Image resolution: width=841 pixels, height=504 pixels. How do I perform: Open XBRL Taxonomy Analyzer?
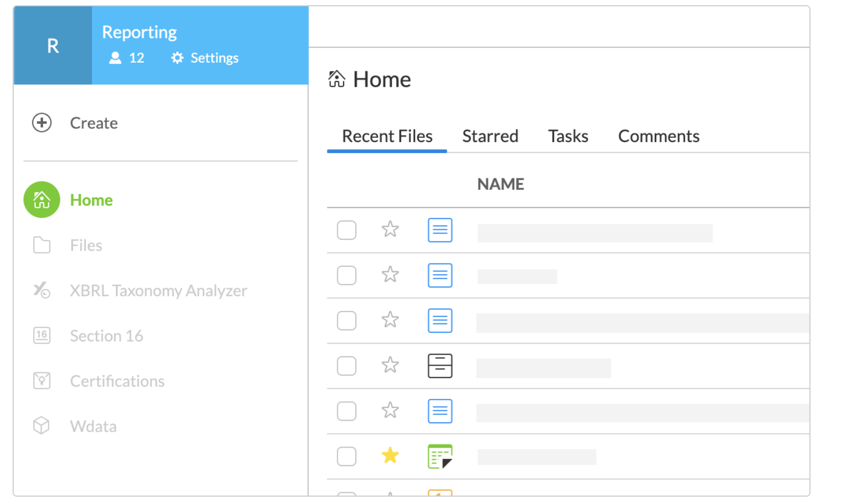tap(42, 290)
